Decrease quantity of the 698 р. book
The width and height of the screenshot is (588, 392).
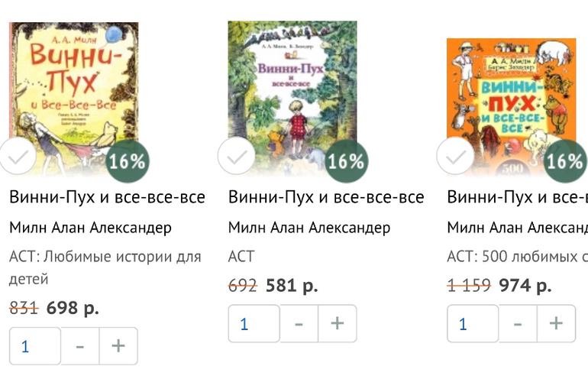coord(80,346)
